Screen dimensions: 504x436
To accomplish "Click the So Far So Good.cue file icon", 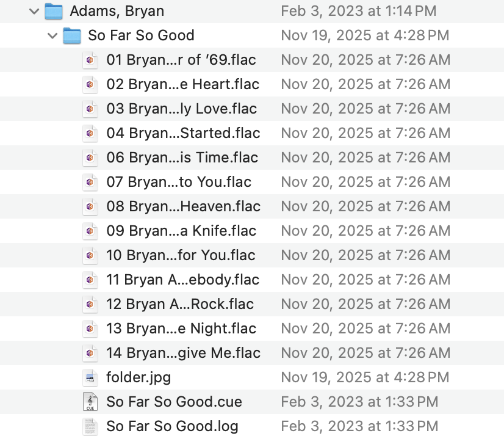I will (x=90, y=402).
